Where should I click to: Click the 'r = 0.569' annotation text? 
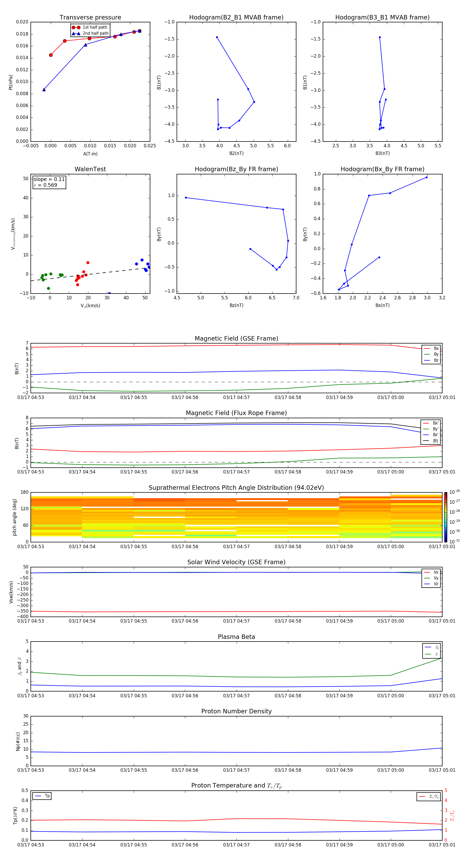(x=45, y=185)
